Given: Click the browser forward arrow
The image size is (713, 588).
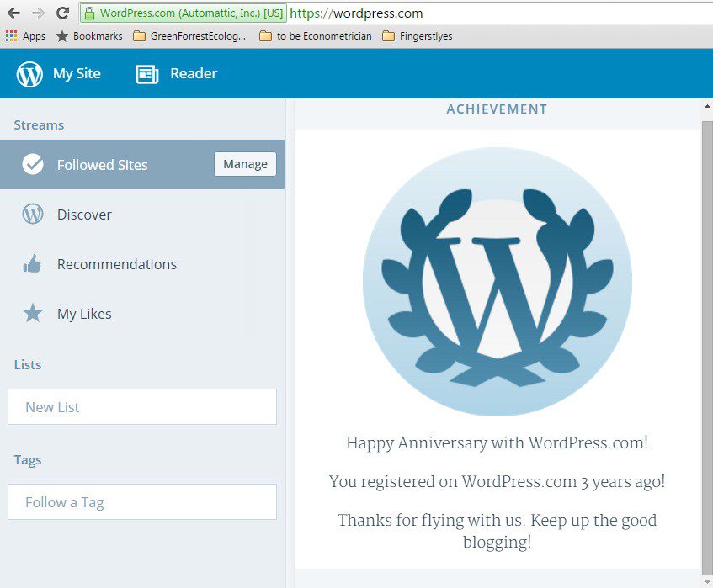Looking at the screenshot, I should click(x=38, y=13).
